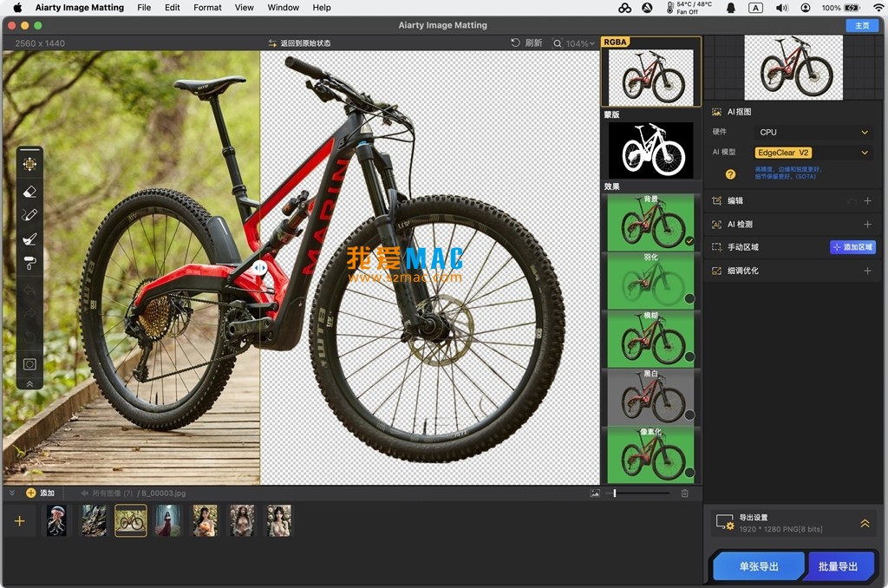Toggle the 背景 effect checkmark
Screen dimensions: 888x588
pyautogui.click(x=689, y=241)
